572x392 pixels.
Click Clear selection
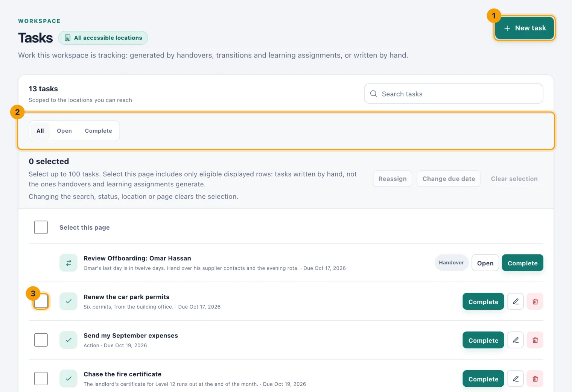pos(514,179)
